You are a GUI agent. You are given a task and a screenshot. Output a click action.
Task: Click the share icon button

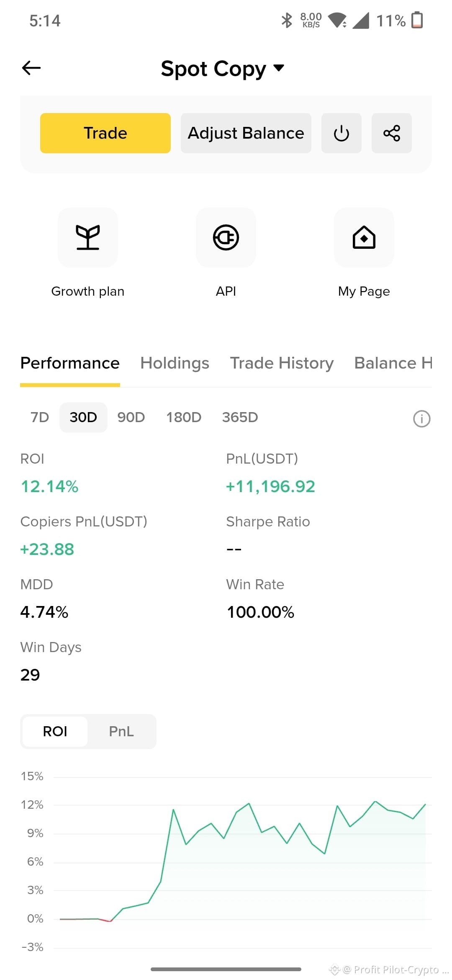click(x=391, y=133)
